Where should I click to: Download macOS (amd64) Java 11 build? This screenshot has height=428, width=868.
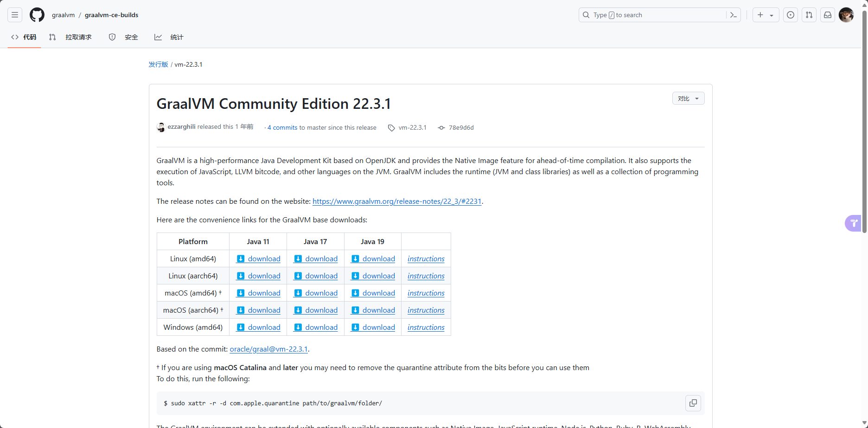(258, 293)
